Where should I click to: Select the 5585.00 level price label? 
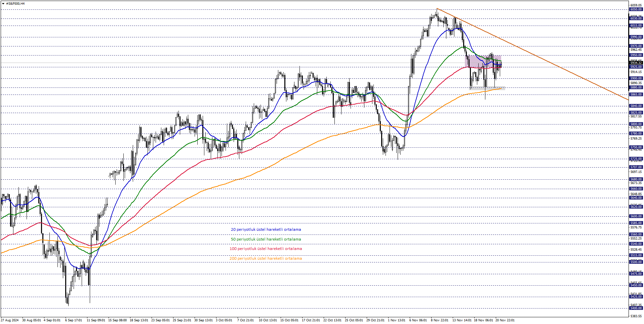pos(636,223)
